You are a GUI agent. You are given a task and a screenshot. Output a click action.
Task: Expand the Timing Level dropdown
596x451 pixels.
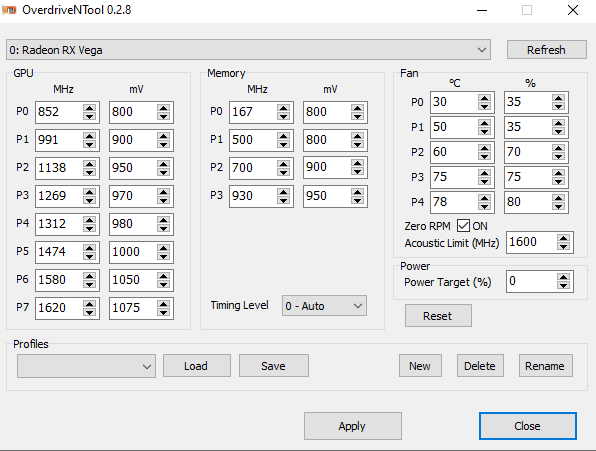tap(324, 306)
